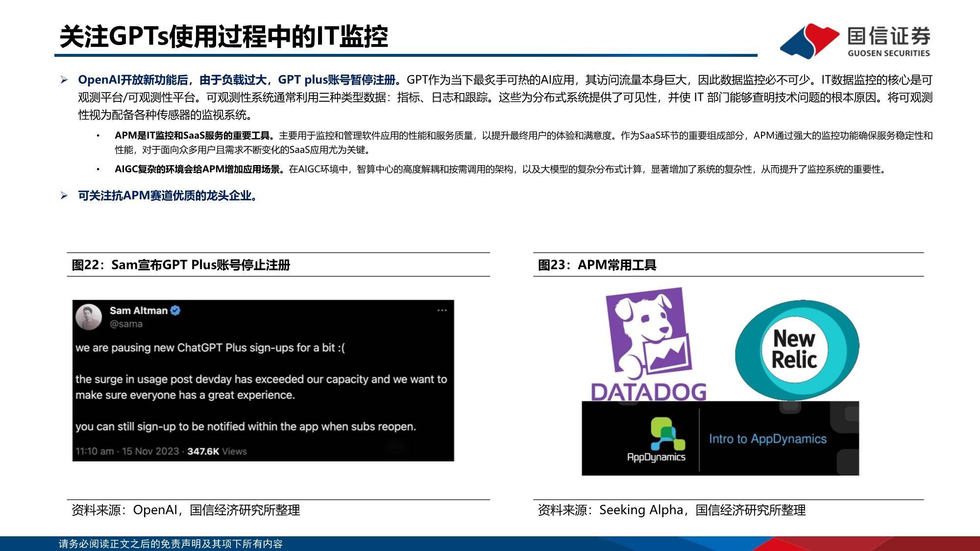This screenshot has height=551, width=980.
Task: Click the Guosen Securities logo emblem
Action: pos(809,41)
